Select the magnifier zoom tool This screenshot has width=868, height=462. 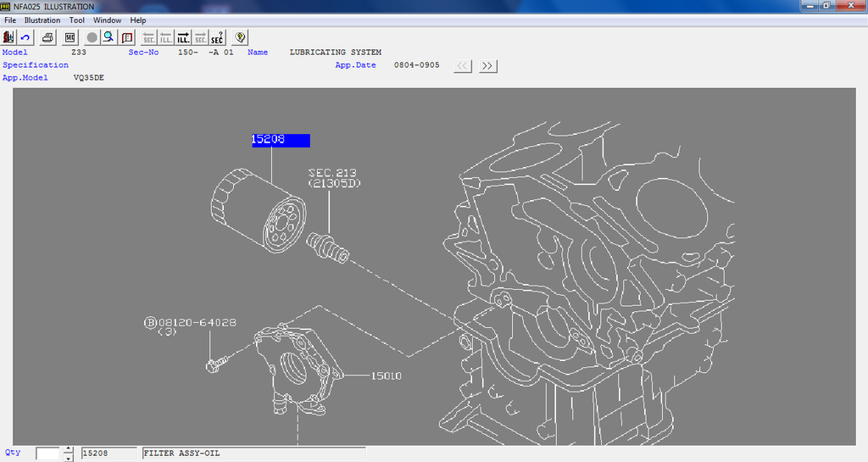click(x=108, y=37)
